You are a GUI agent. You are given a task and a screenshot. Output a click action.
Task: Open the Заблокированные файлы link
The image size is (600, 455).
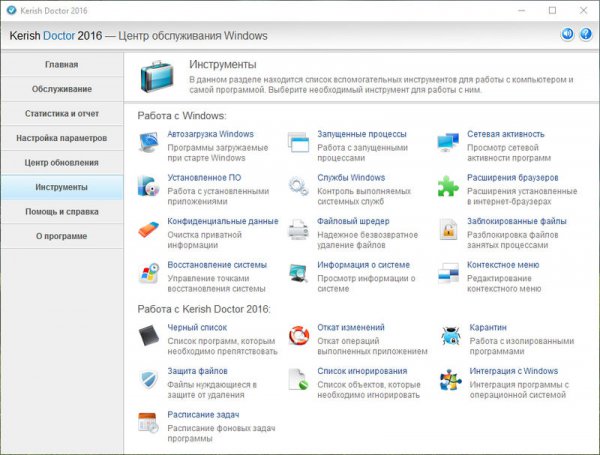517,221
